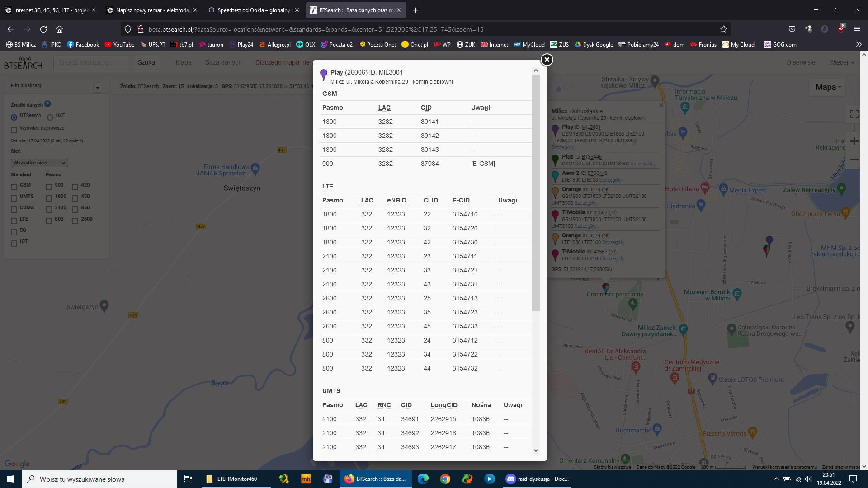Click the purple Play map pin marker

tap(769, 240)
